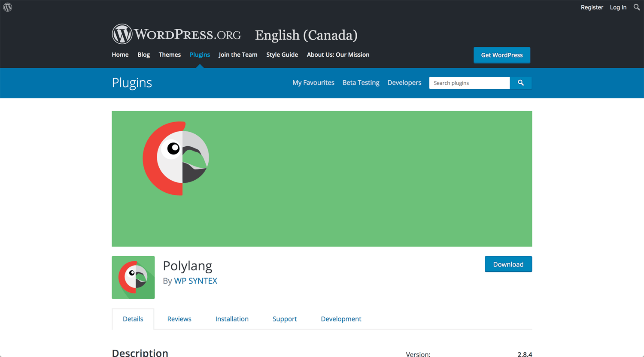Screen dimensions: 644x357
Task: Open the Style Guide menu item
Action: point(282,54)
